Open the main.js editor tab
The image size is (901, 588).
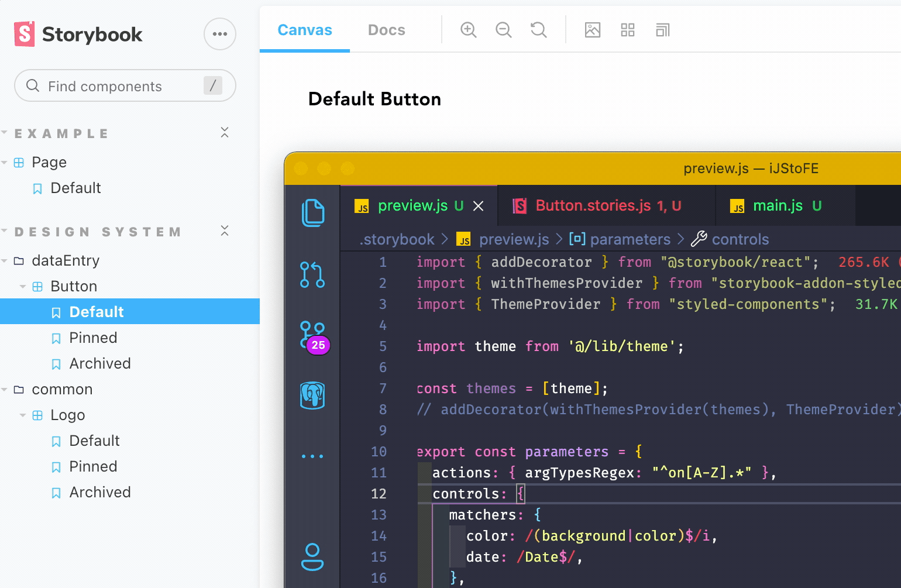(786, 206)
